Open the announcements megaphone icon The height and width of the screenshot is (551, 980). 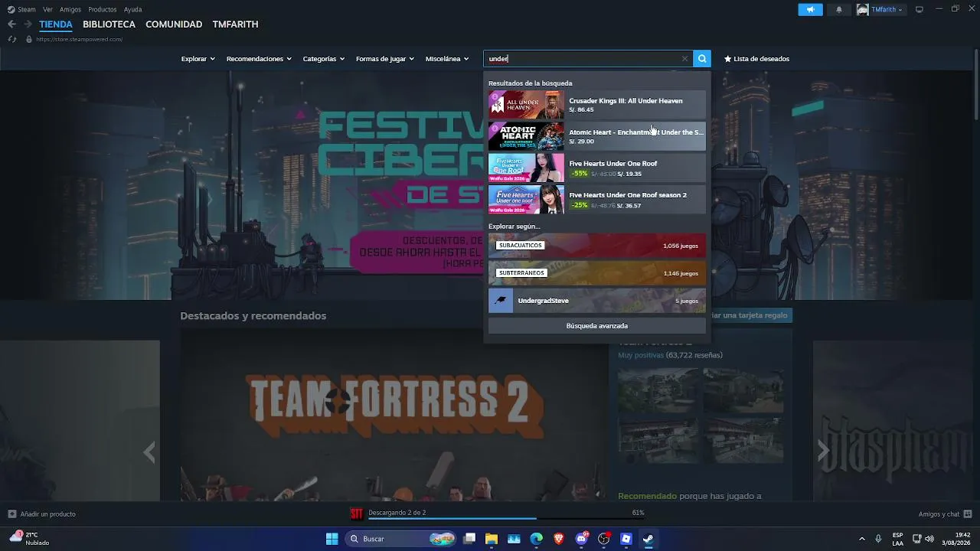810,10
